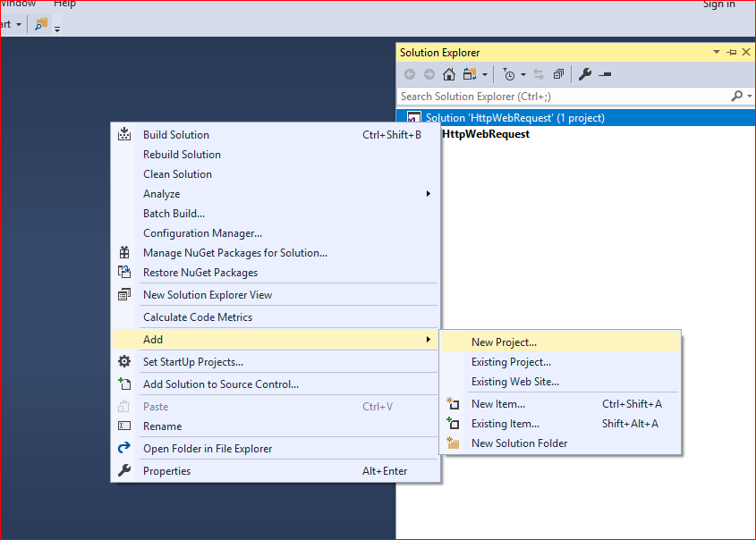Toggle auto-hide pin on Solution Explorer

pyautogui.click(x=732, y=52)
